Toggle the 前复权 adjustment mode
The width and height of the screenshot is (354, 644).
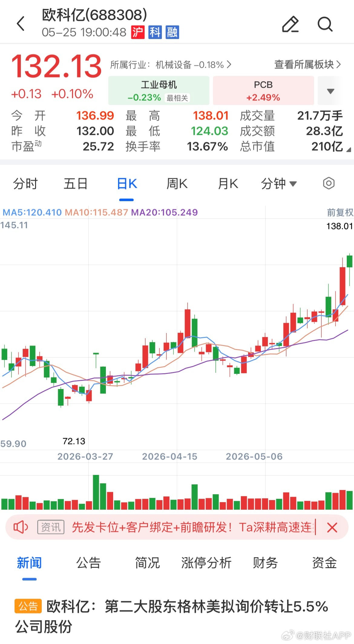340,212
